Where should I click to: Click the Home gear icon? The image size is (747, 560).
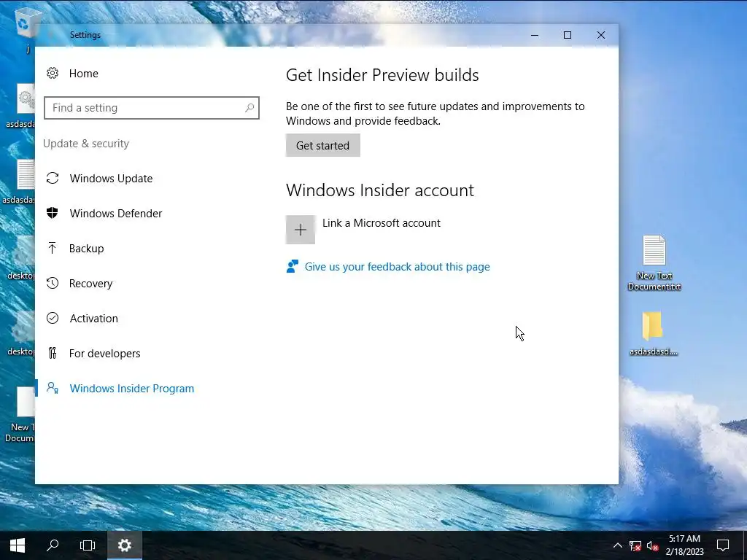pos(53,74)
